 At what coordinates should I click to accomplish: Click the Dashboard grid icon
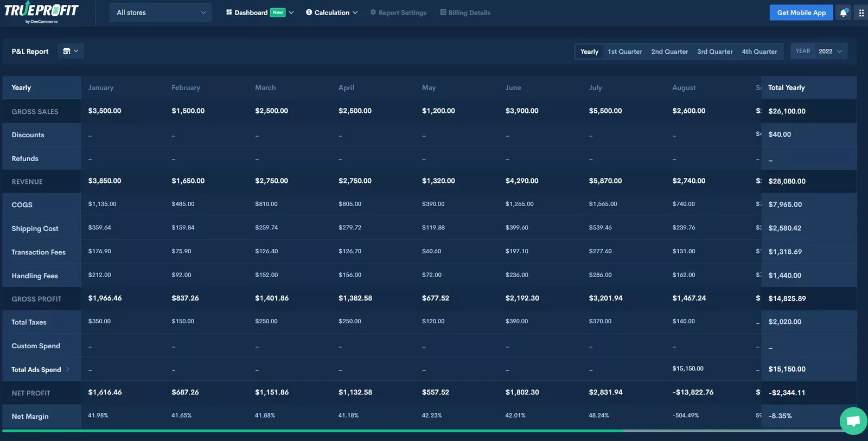(229, 12)
